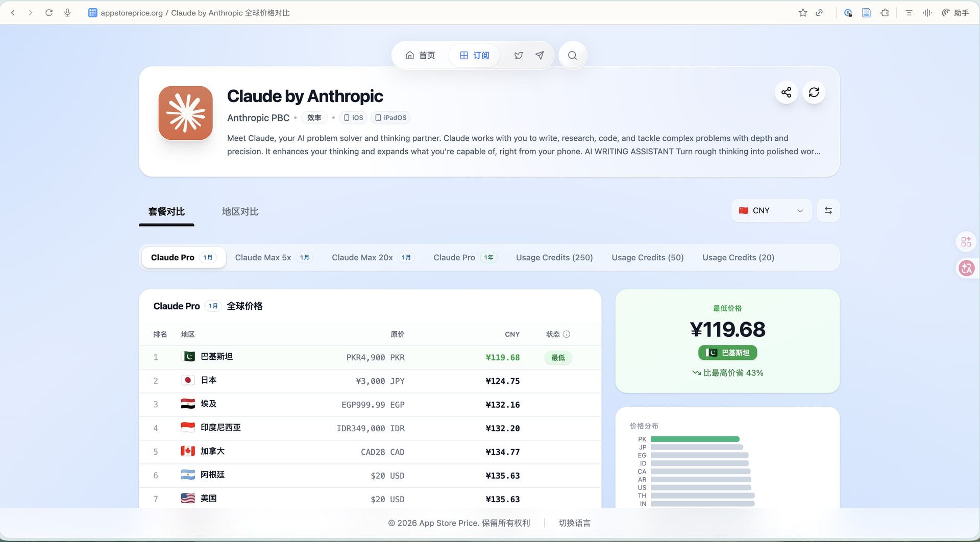This screenshot has width=980, height=542.
Task: Click the green PK bar in 价格分布
Action: [695, 439]
